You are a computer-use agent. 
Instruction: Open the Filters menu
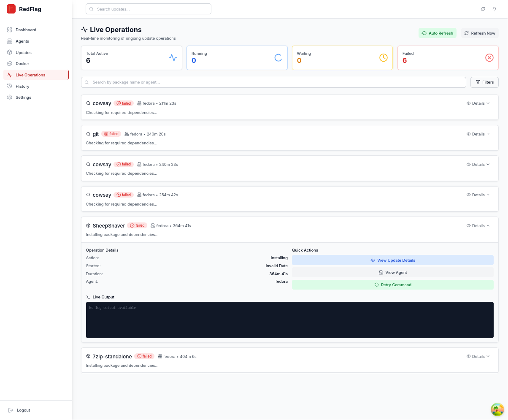click(x=484, y=82)
